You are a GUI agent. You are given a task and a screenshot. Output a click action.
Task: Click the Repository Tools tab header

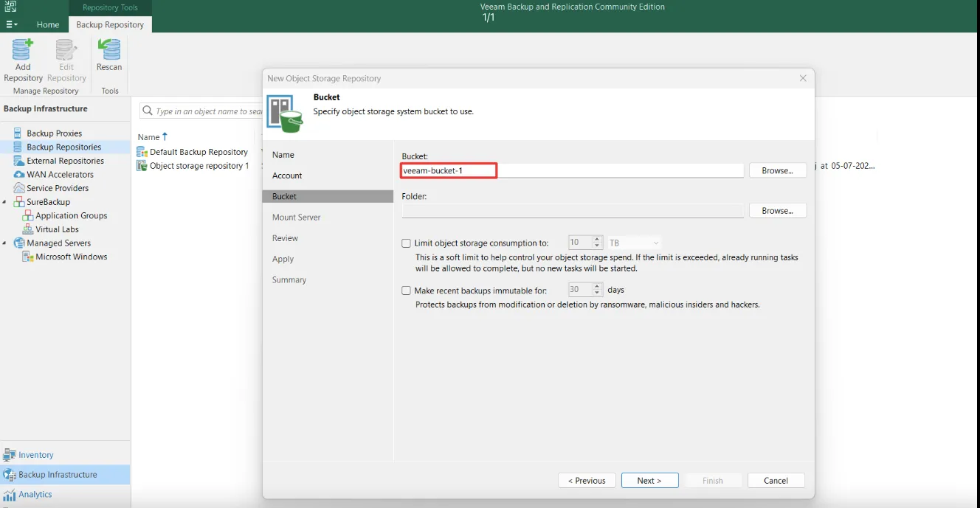pyautogui.click(x=110, y=7)
